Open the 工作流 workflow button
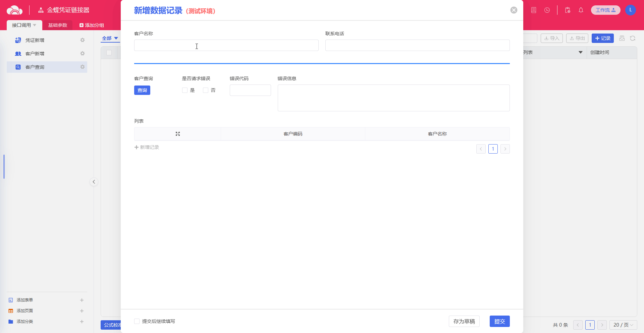The image size is (644, 333). click(605, 10)
